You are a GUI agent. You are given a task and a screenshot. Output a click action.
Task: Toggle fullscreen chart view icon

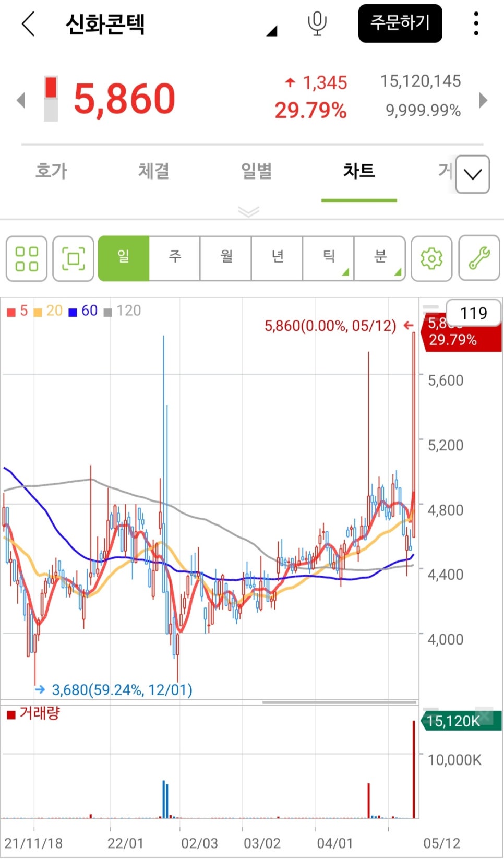74,259
